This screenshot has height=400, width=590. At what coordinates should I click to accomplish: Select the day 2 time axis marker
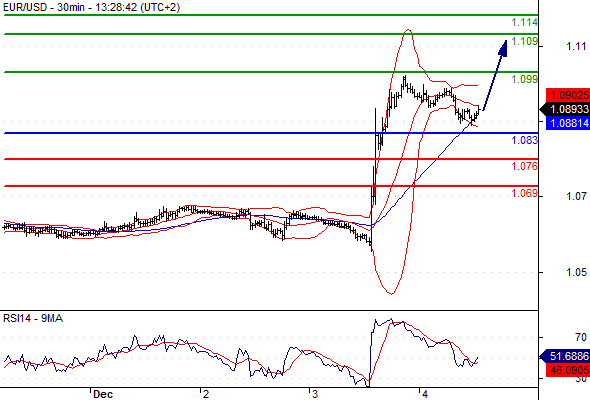click(x=205, y=394)
